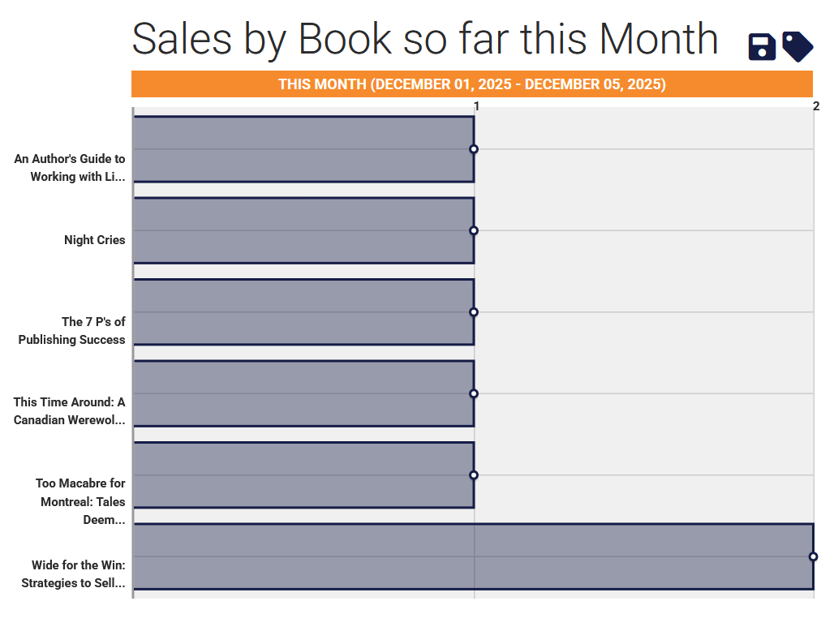Click the 'The 7 P's of Publishing Success' bar

pos(303,312)
